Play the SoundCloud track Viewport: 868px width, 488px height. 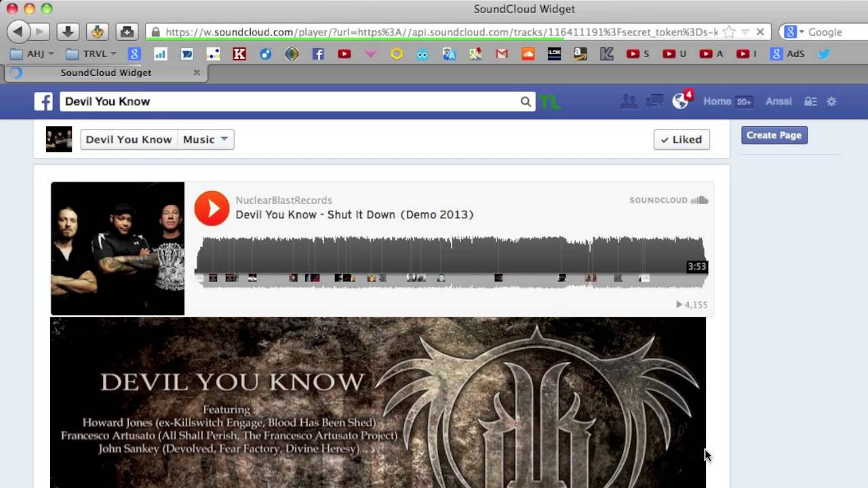(x=212, y=208)
